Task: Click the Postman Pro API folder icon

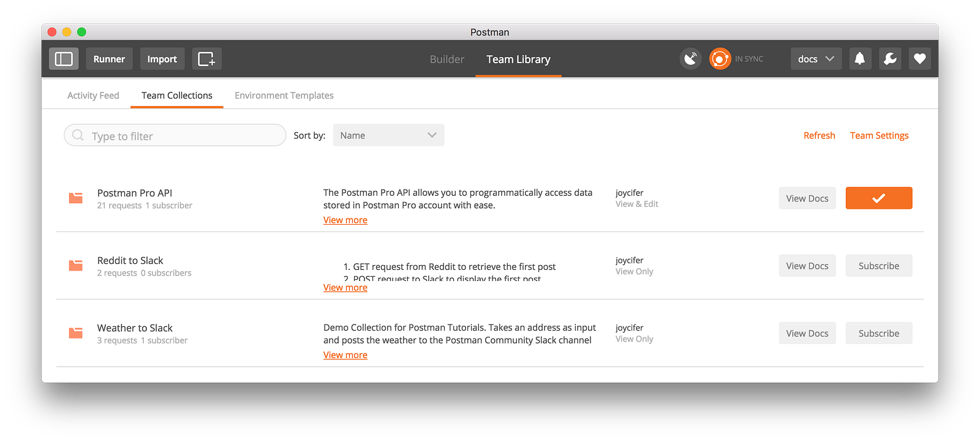Action: (75, 198)
